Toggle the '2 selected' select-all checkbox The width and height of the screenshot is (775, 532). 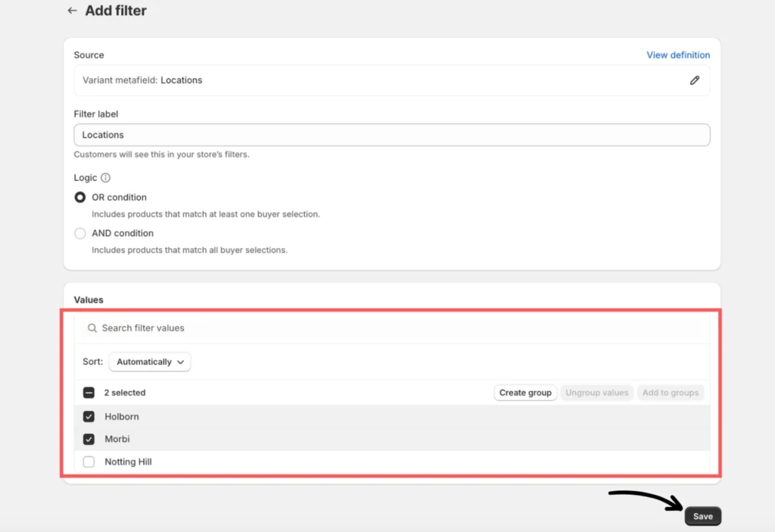[89, 393]
